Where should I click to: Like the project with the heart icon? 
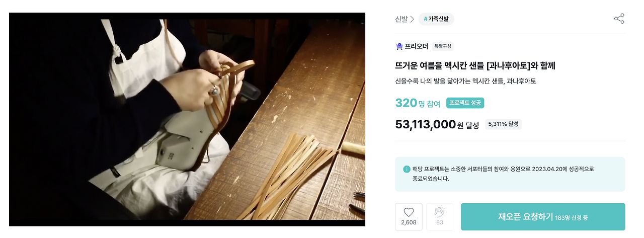point(409,217)
